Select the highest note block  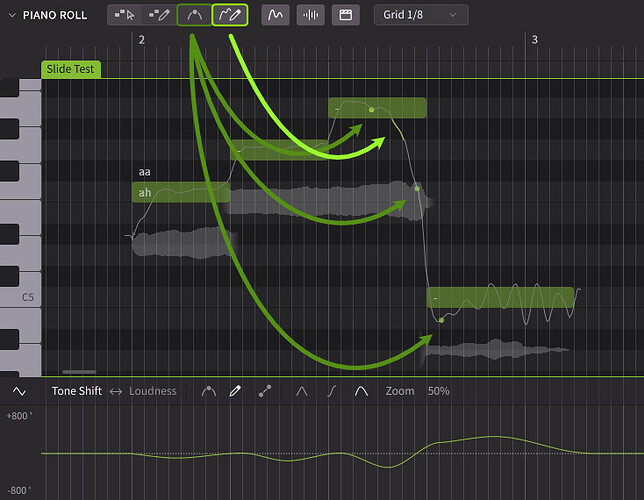point(377,108)
